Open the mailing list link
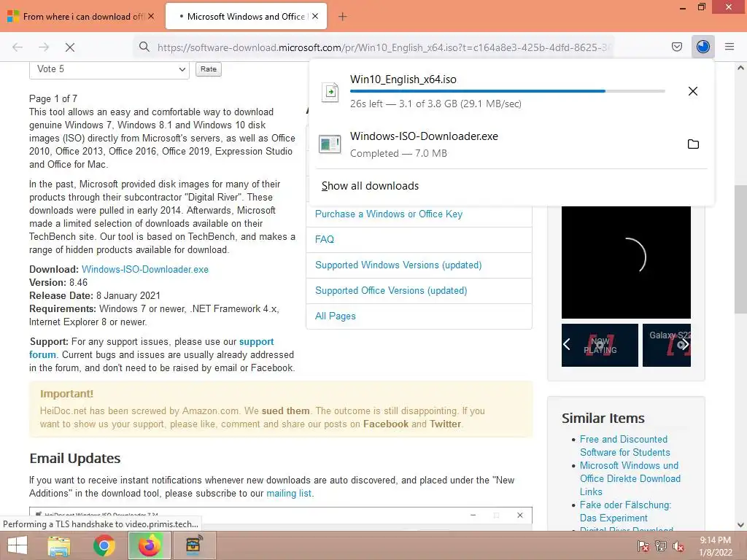 point(289,494)
